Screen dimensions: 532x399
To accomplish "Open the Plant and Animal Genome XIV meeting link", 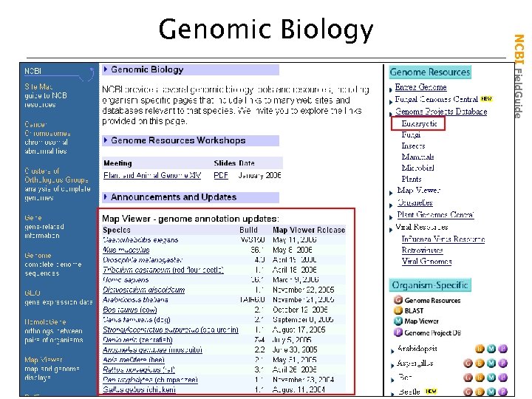I will [152, 175].
